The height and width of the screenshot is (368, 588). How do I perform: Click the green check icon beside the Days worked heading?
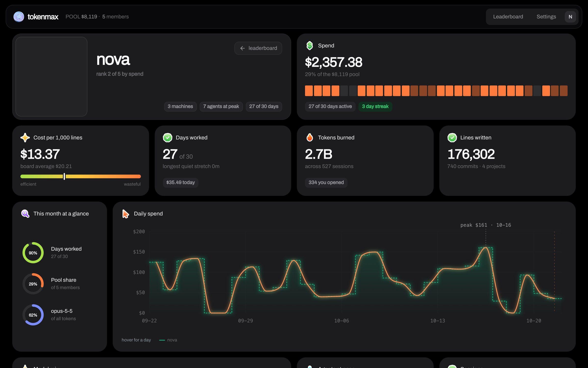coord(168,138)
